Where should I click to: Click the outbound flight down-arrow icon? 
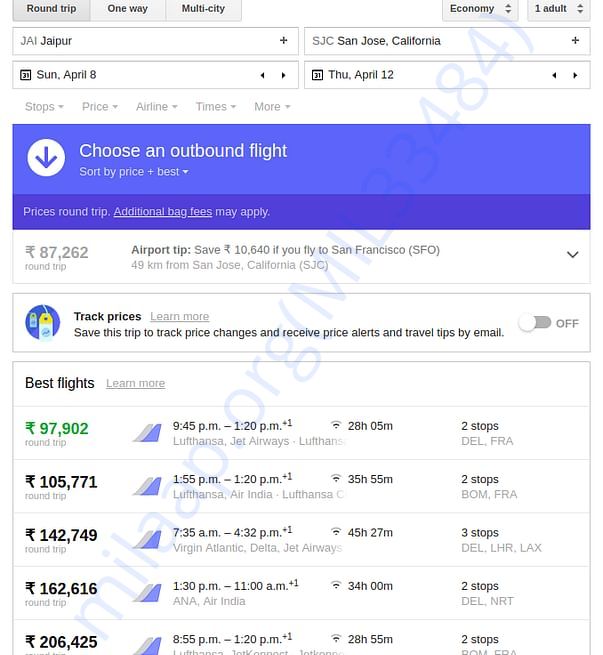pyautogui.click(x=46, y=157)
